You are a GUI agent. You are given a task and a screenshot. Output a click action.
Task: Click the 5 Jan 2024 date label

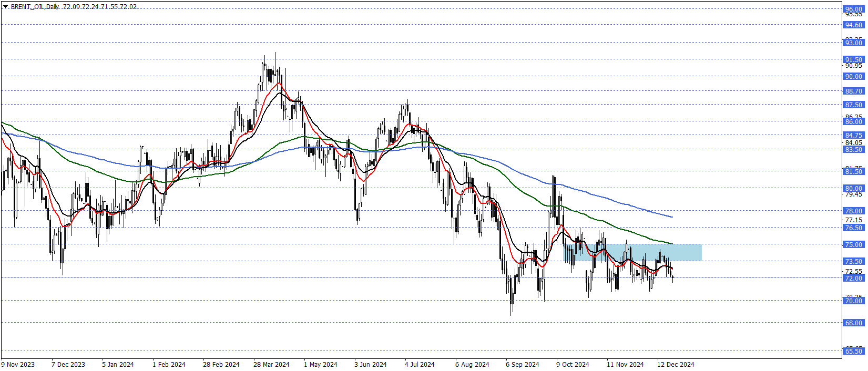point(118,364)
